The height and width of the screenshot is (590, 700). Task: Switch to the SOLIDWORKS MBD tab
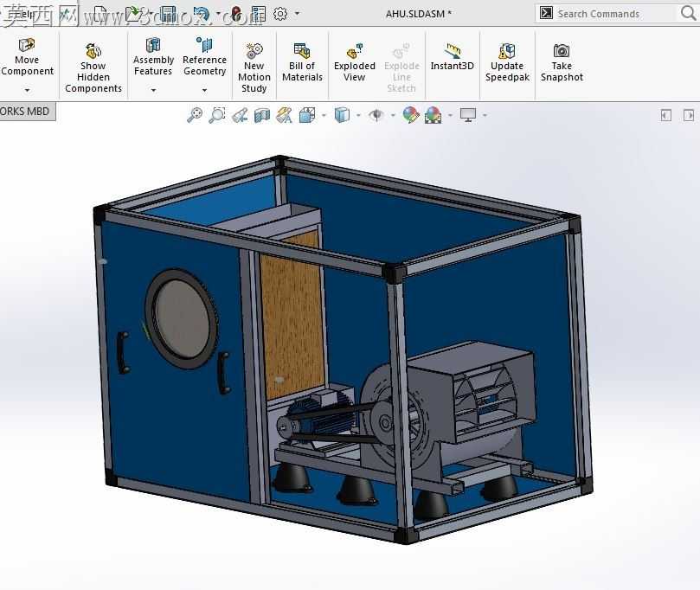tap(27, 112)
